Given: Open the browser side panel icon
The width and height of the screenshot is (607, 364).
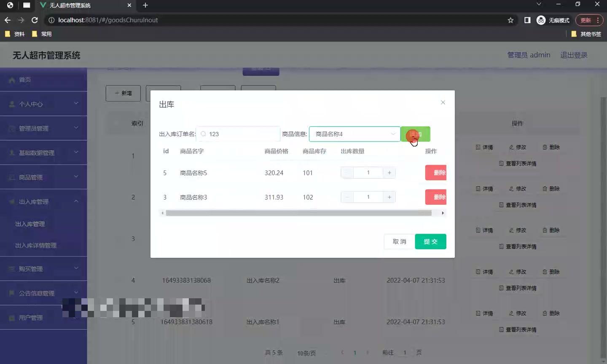Looking at the screenshot, I should (527, 20).
